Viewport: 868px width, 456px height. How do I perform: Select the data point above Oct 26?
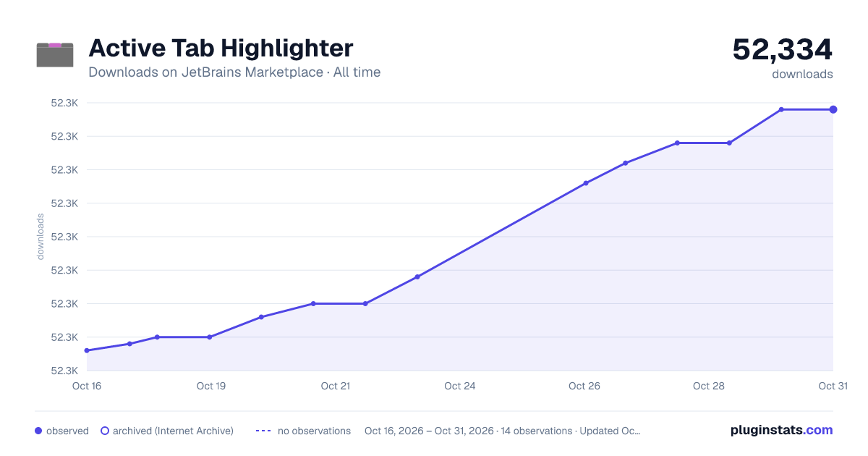(x=586, y=183)
